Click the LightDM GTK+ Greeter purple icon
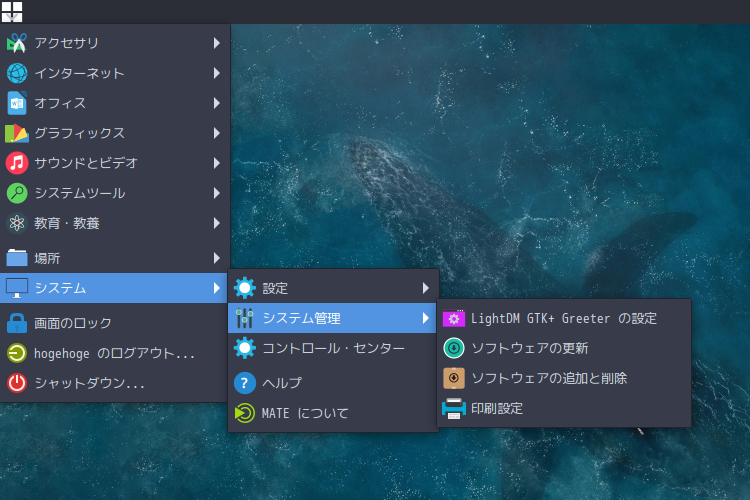750x500 pixels. [x=454, y=319]
